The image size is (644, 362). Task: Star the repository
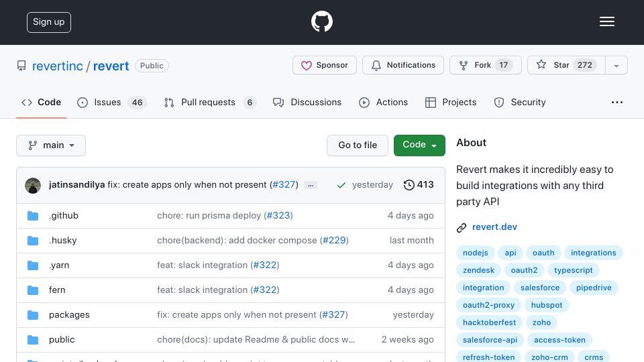click(x=566, y=65)
